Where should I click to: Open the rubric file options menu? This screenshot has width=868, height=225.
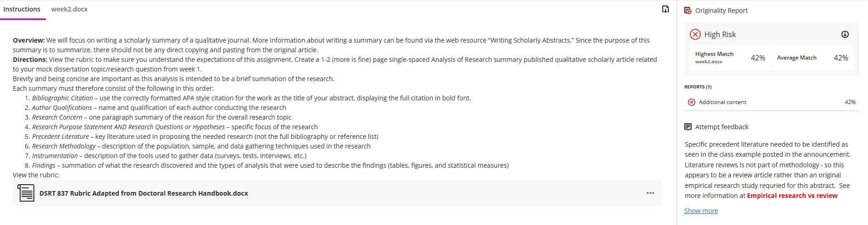point(650,193)
